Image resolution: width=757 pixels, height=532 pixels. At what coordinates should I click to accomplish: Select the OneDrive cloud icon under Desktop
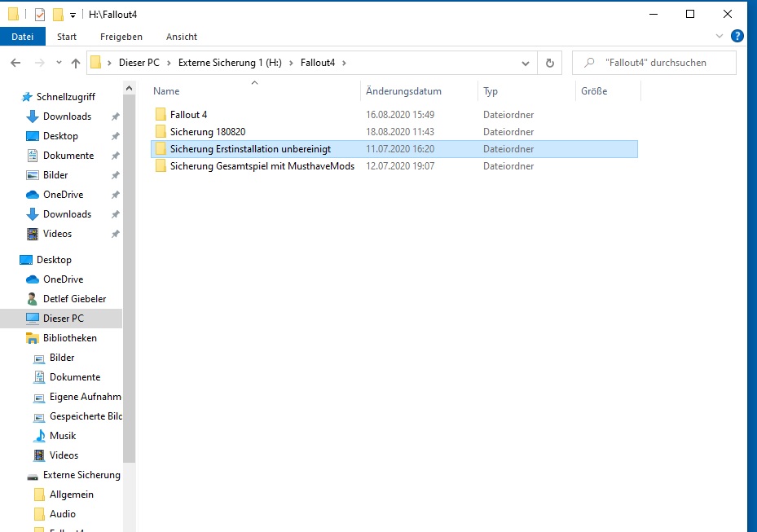pos(33,279)
